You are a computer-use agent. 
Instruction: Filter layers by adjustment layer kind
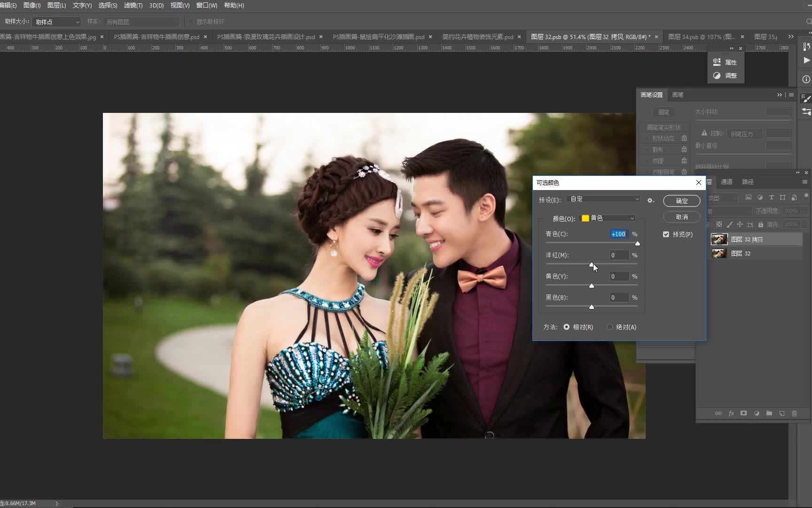[x=760, y=198]
